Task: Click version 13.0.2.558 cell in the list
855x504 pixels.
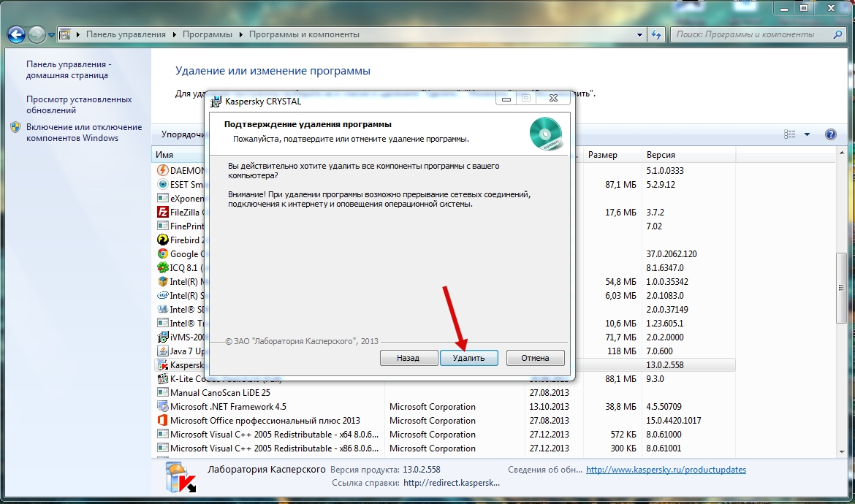Action: [x=665, y=365]
